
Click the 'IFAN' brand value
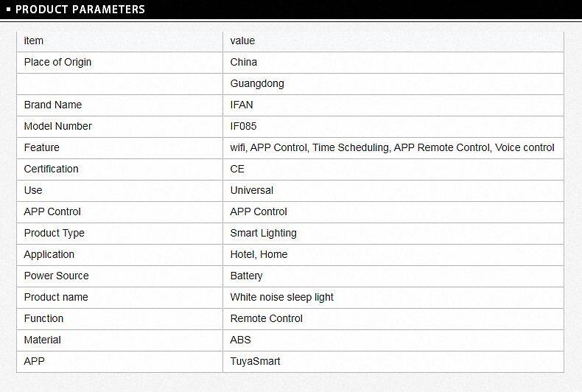(x=242, y=105)
